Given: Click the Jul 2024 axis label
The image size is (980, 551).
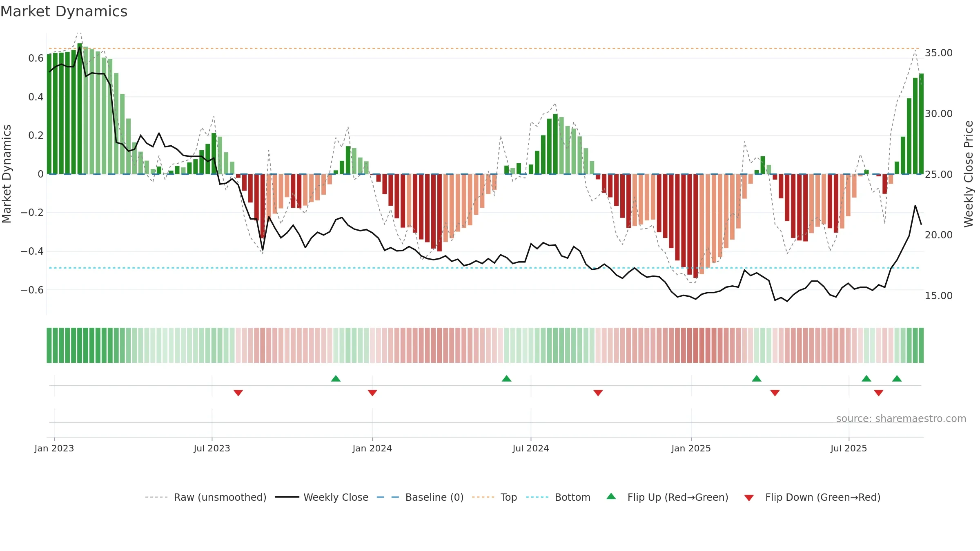Looking at the screenshot, I should 531,448.
